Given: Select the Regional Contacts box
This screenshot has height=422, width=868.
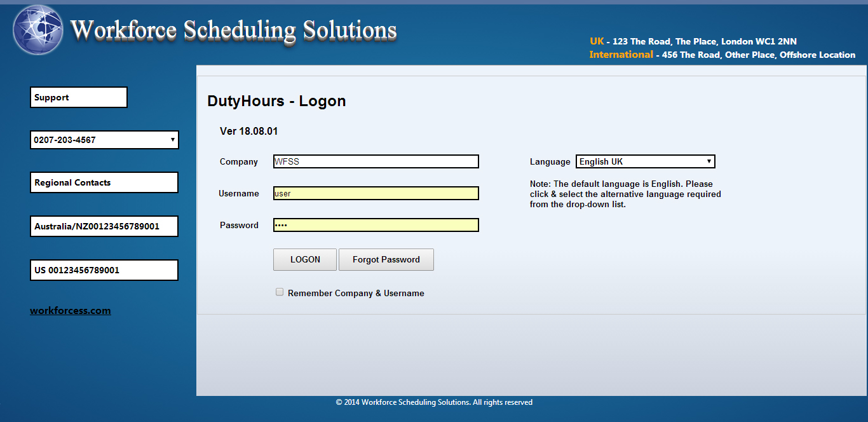Looking at the screenshot, I should pyautogui.click(x=104, y=182).
